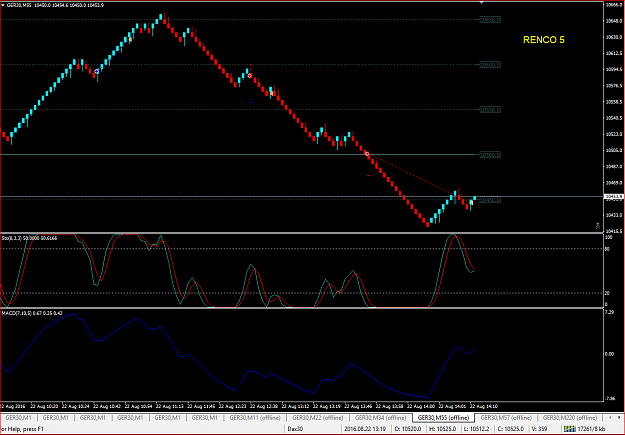Image resolution: width=625 pixels, height=435 pixels.
Task: Click the connection status bars icon in the status bar
Action: point(570,429)
